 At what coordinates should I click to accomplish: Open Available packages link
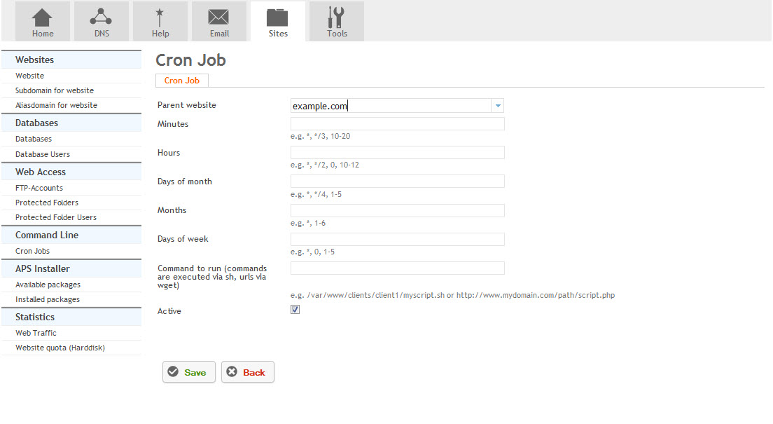(x=48, y=285)
